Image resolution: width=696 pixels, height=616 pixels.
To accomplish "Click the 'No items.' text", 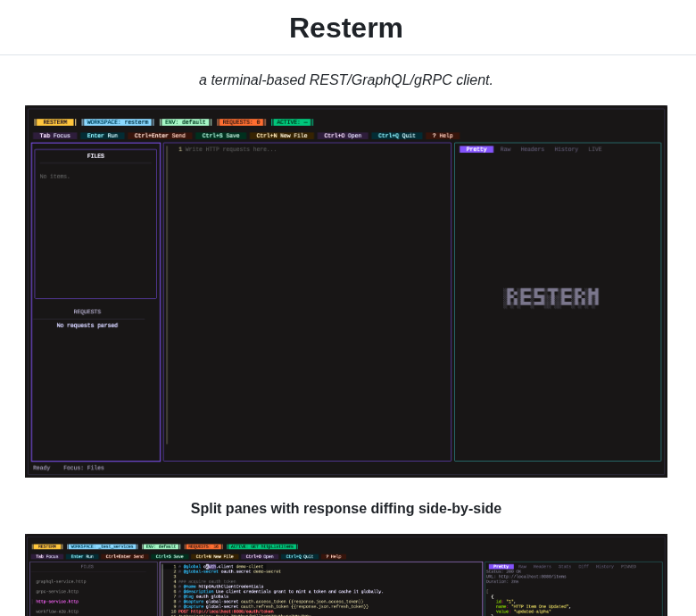I will 54,176.
